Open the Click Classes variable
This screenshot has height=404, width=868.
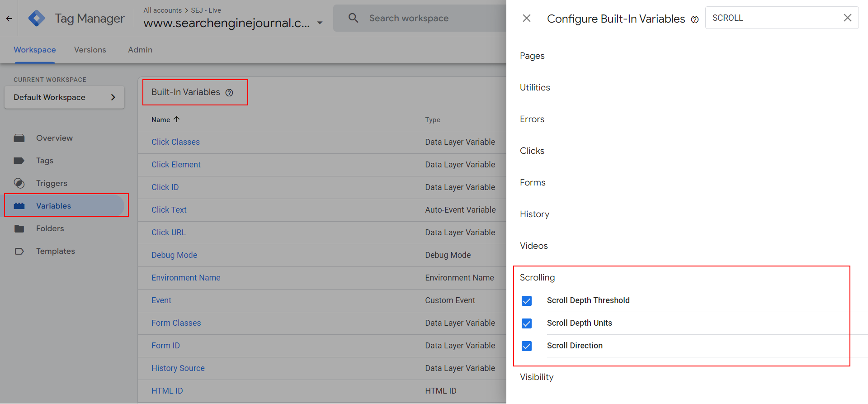click(175, 142)
